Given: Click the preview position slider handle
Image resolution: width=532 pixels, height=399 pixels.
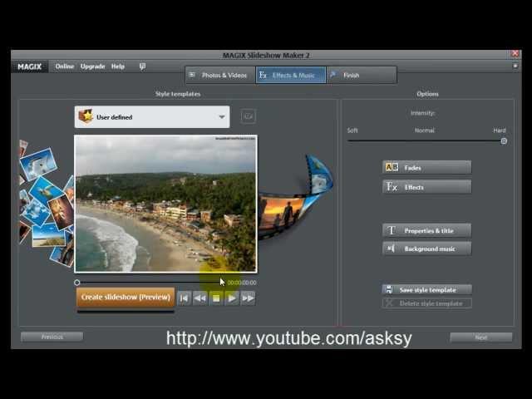Looking at the screenshot, I should (x=77, y=283).
